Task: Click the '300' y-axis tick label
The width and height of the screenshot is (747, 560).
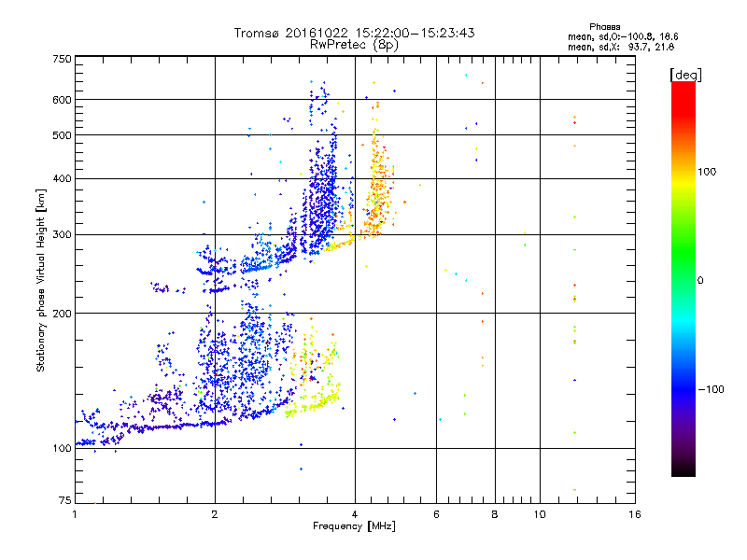Action: (62, 235)
